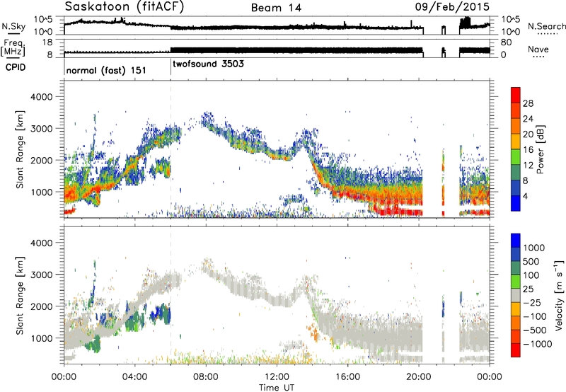Click the 'normal (fast) 151' CPID entry
566x392 pixels.
point(106,70)
